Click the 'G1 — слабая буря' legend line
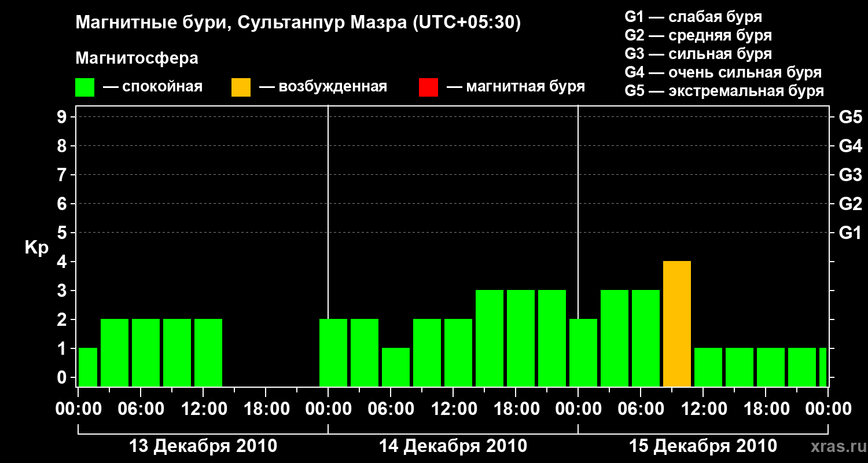The width and height of the screenshot is (868, 463). (x=693, y=17)
